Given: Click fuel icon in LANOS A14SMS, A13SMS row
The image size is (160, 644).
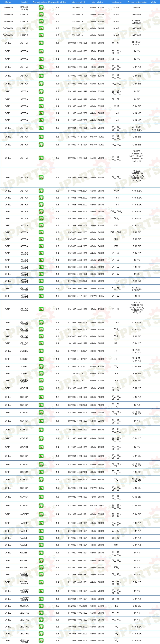Looking at the screenshot, I should click(x=41, y=21).
